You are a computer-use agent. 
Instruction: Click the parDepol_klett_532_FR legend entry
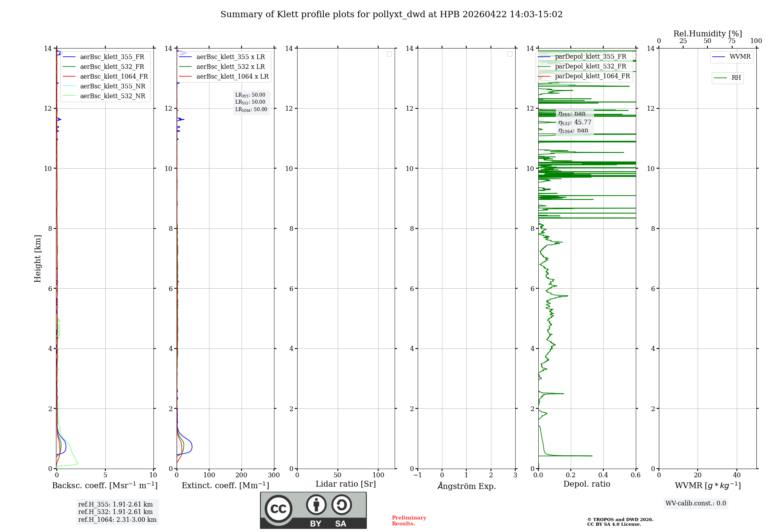[590, 66]
